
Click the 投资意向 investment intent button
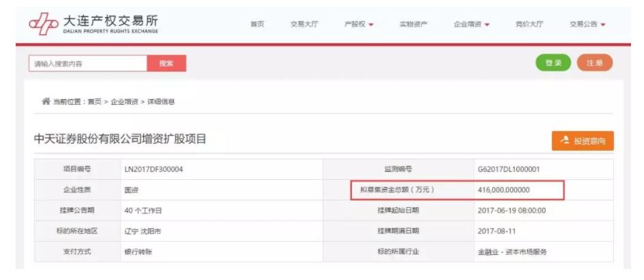[x=583, y=141]
